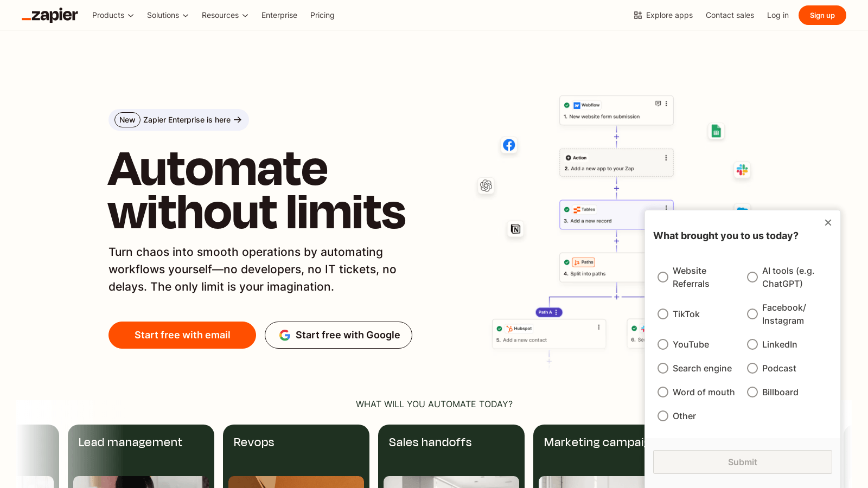868x488 pixels.
Task: Select LinkedIn radio option
Action: click(752, 344)
